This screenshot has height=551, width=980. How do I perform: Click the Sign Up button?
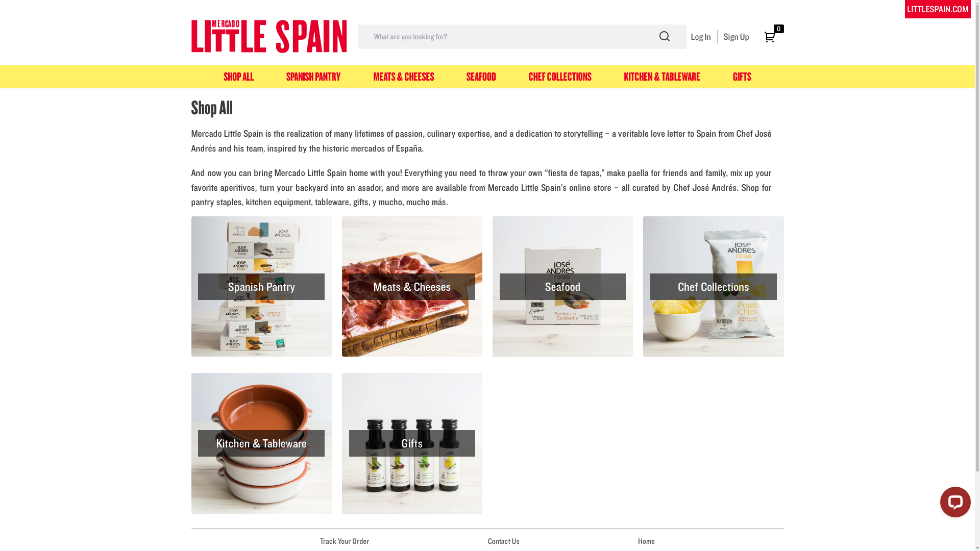(736, 36)
